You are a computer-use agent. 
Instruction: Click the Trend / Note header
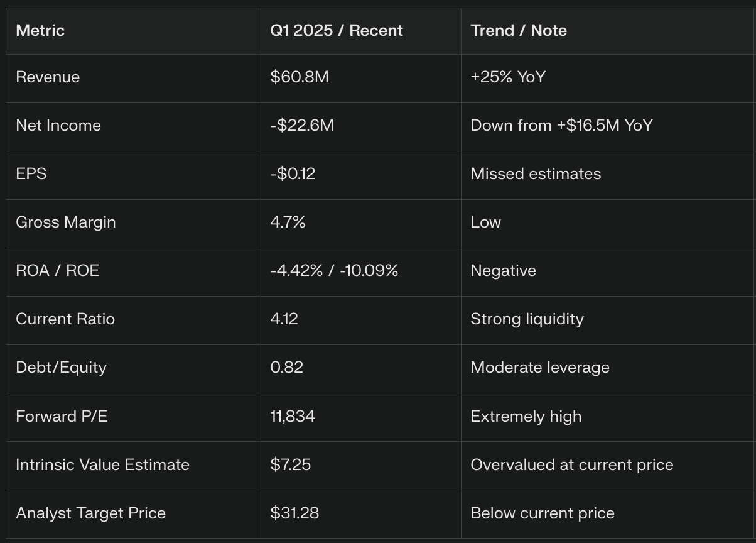[x=519, y=31]
